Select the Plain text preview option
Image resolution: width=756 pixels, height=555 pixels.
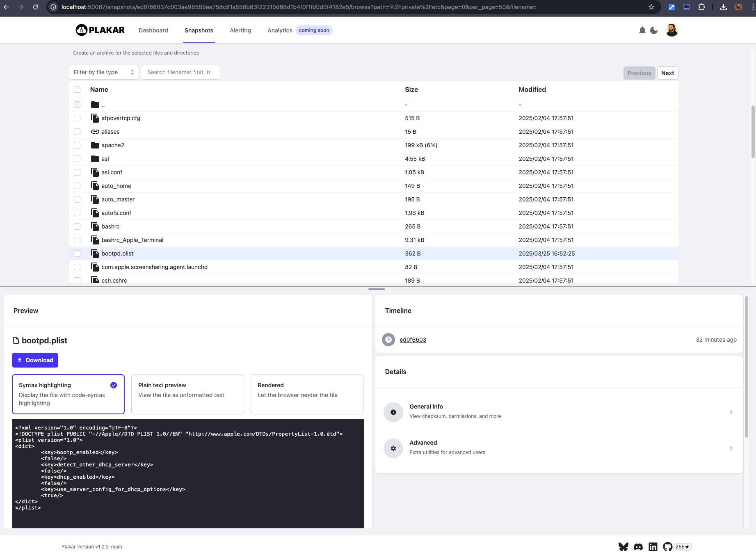click(x=187, y=394)
